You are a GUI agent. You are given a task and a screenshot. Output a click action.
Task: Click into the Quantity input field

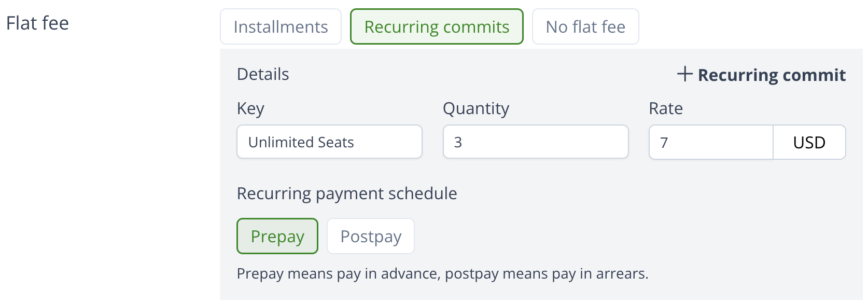click(x=536, y=142)
